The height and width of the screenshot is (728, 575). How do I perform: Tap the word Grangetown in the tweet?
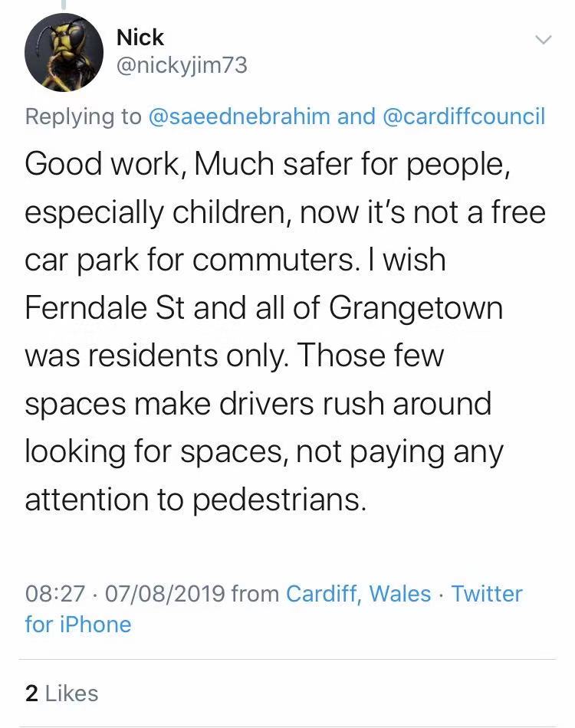[416, 308]
